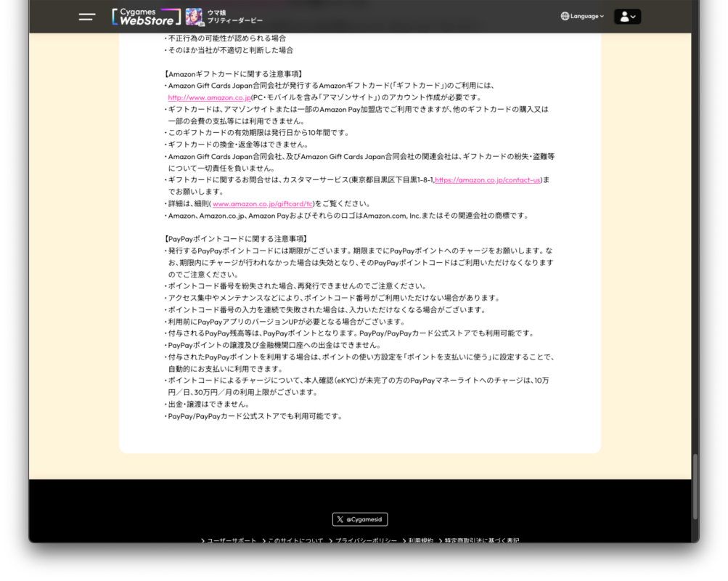Viewport: 728px width, 581px height.
Task: Open このサイトについて footer link
Action: (295, 540)
